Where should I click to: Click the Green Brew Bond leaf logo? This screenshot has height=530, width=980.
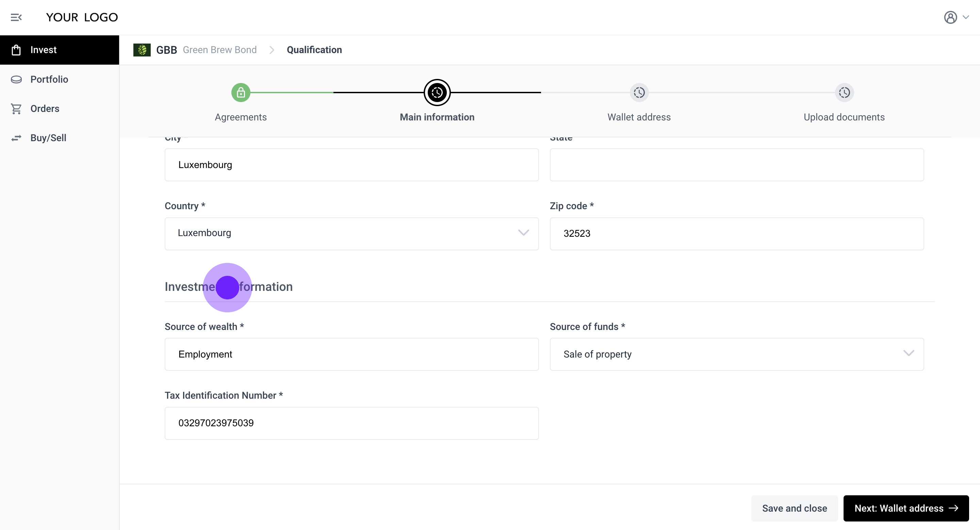click(x=142, y=50)
